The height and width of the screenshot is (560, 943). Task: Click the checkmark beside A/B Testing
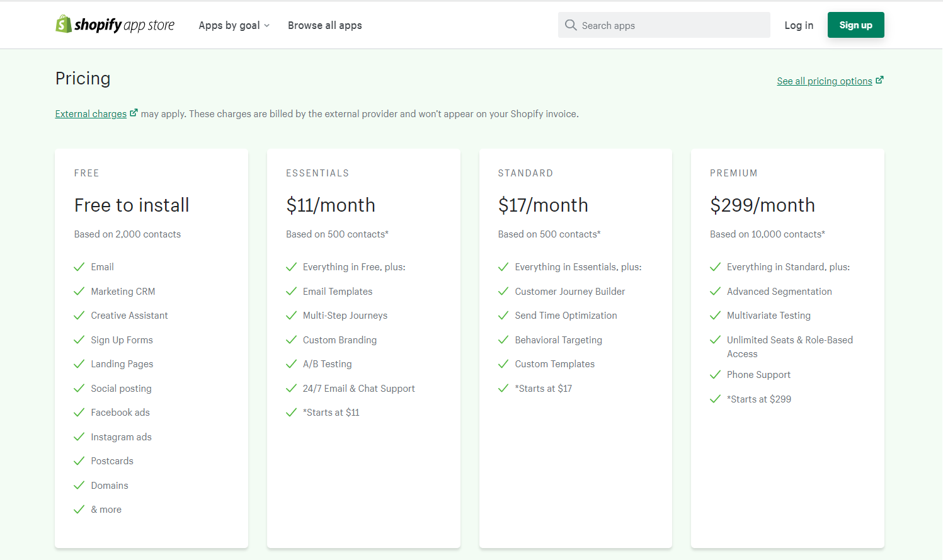(x=291, y=364)
